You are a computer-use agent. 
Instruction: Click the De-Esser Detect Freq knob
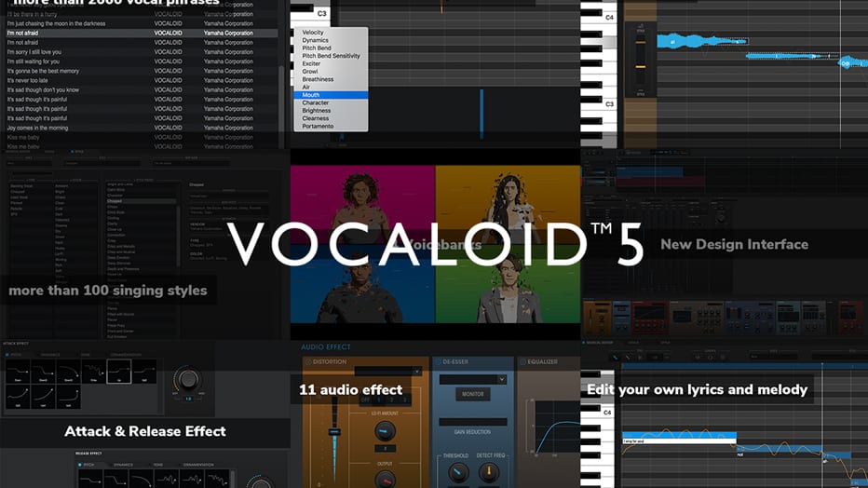(x=490, y=472)
